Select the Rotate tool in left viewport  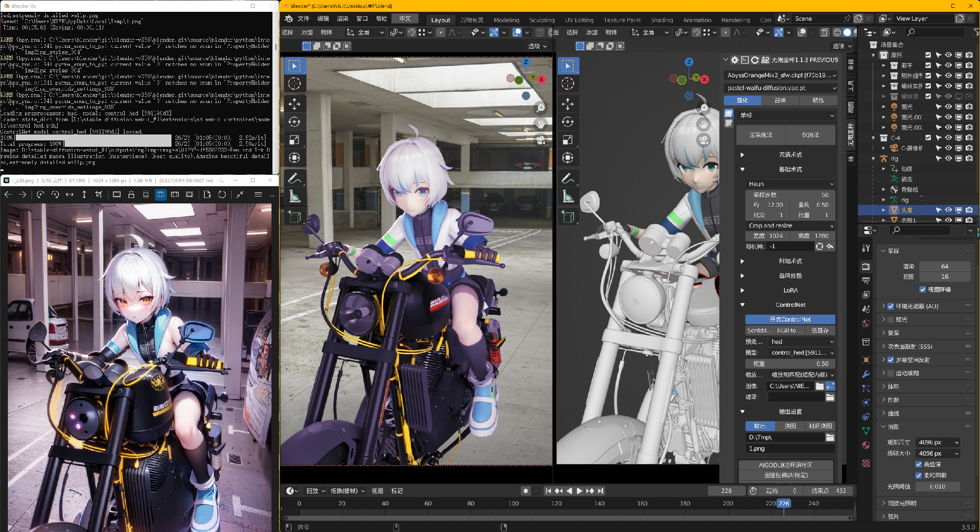pyautogui.click(x=294, y=122)
